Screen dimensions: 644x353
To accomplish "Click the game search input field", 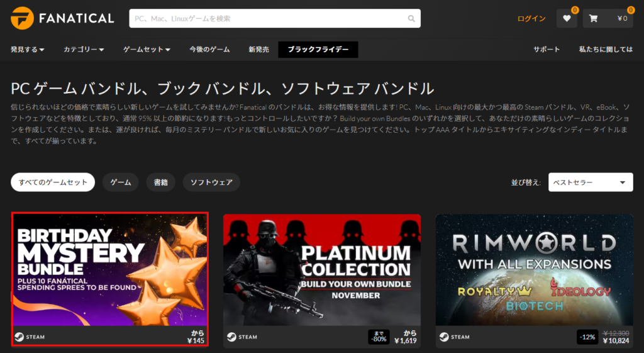I will [267, 19].
